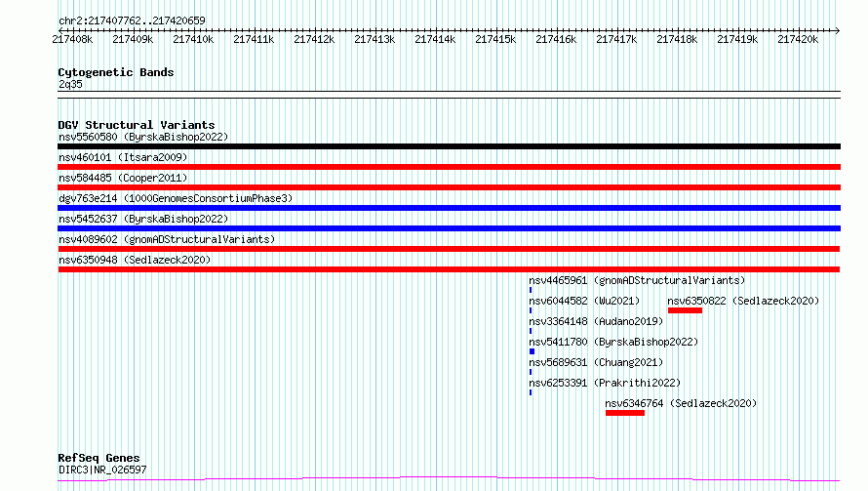Click the nsv5560580 (ByrskaBishop2022) label
The image size is (868, 491).
[143, 137]
